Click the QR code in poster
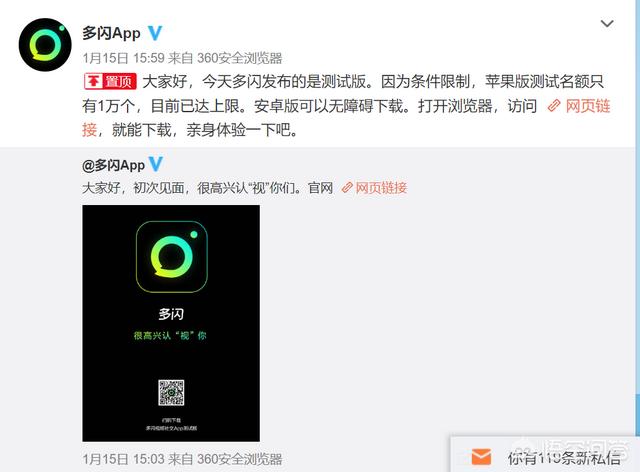The width and height of the screenshot is (640, 472). click(171, 392)
